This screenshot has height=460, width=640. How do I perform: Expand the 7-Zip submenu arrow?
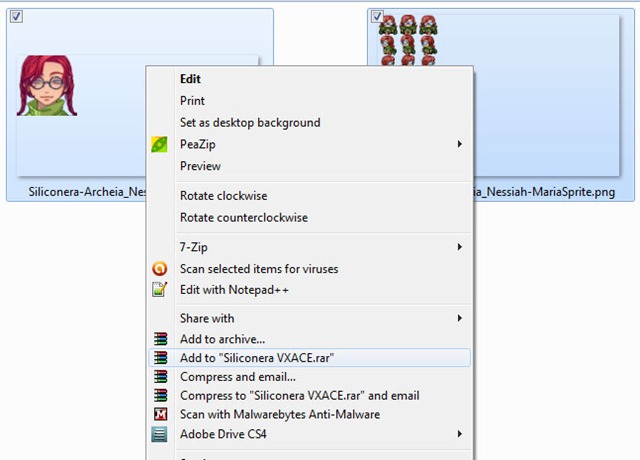[x=460, y=247]
